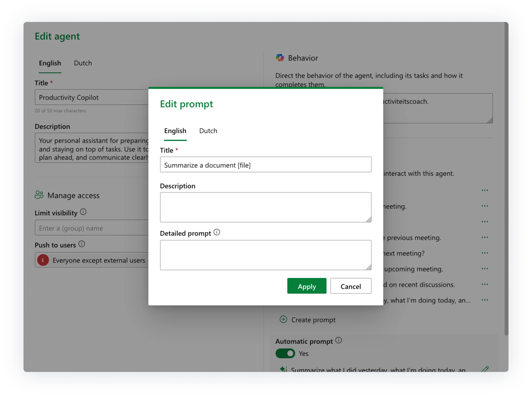Click the Copilot logo beside Behavior

(x=280, y=58)
